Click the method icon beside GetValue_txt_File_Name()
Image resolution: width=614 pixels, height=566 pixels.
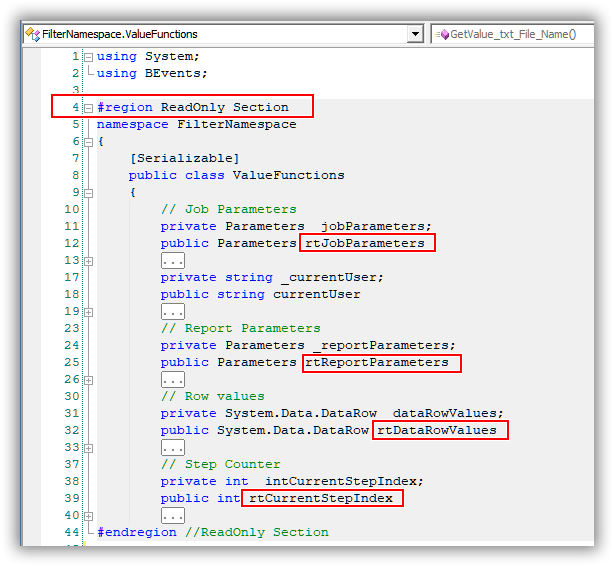coord(441,34)
